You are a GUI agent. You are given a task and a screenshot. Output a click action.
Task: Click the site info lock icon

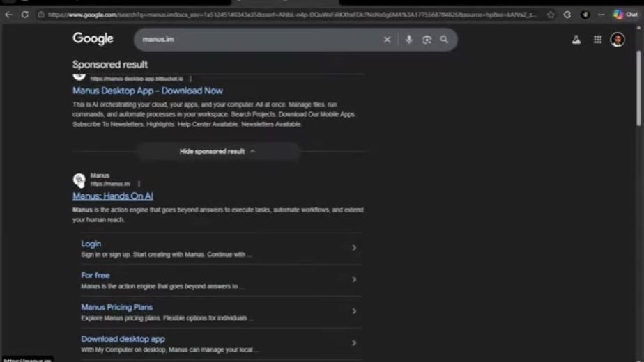[41, 15]
